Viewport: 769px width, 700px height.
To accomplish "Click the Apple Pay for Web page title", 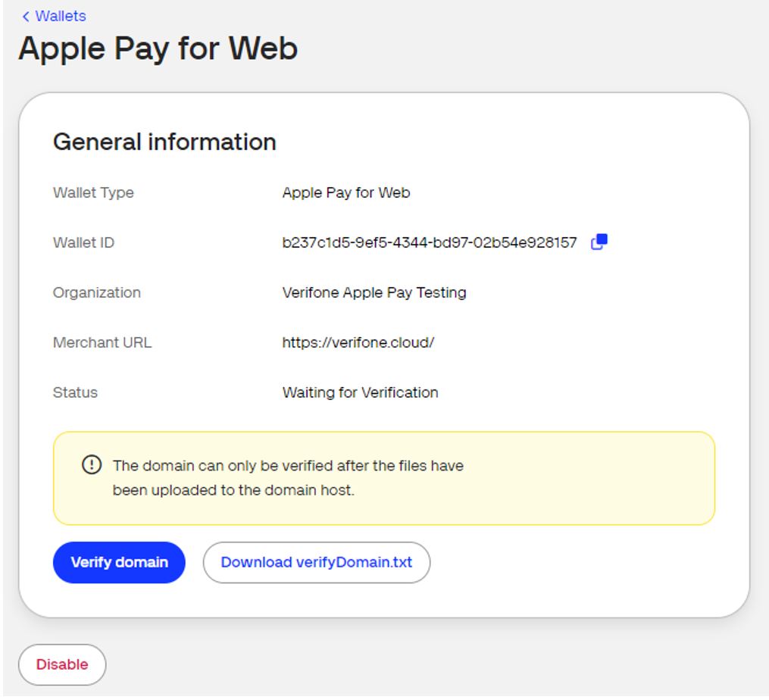I will pos(160,50).
